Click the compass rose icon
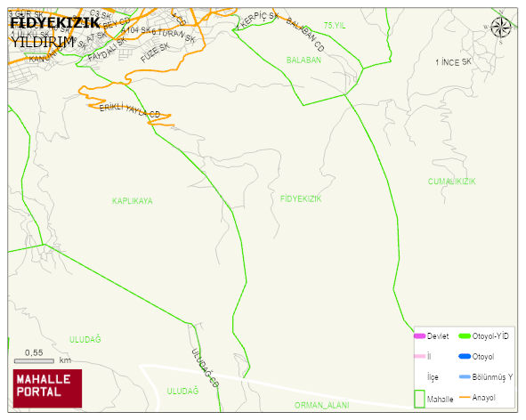The image size is (526, 420). point(500,27)
